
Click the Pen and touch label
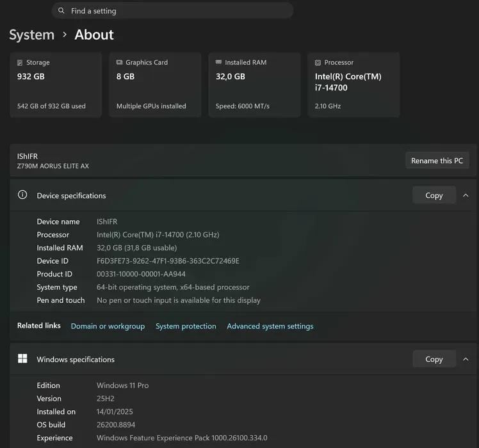[60, 300]
